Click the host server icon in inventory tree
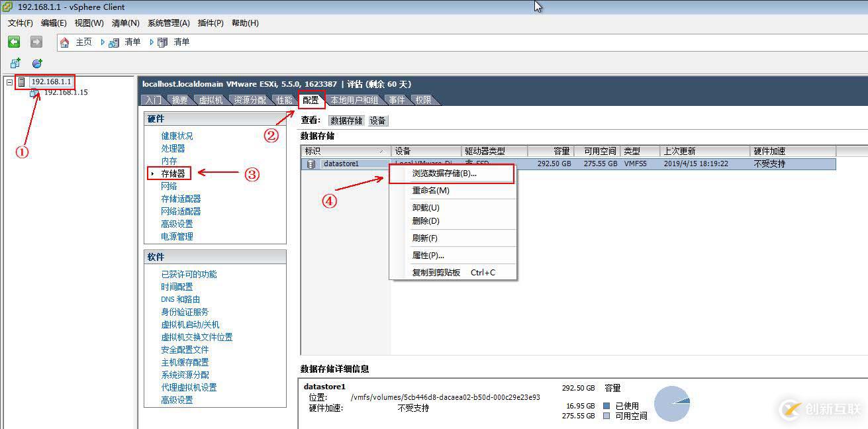Image resolution: width=868 pixels, height=429 pixels. pos(22,82)
